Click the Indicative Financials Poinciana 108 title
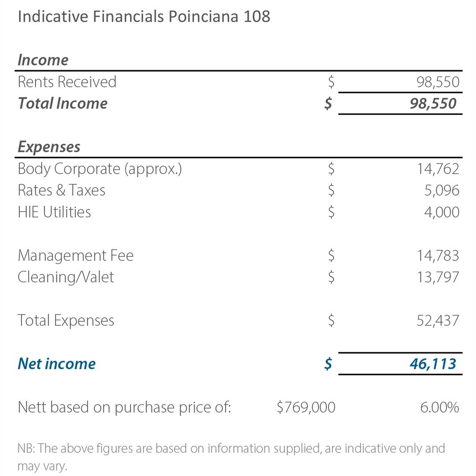This screenshot has height=476, width=476. click(x=144, y=16)
